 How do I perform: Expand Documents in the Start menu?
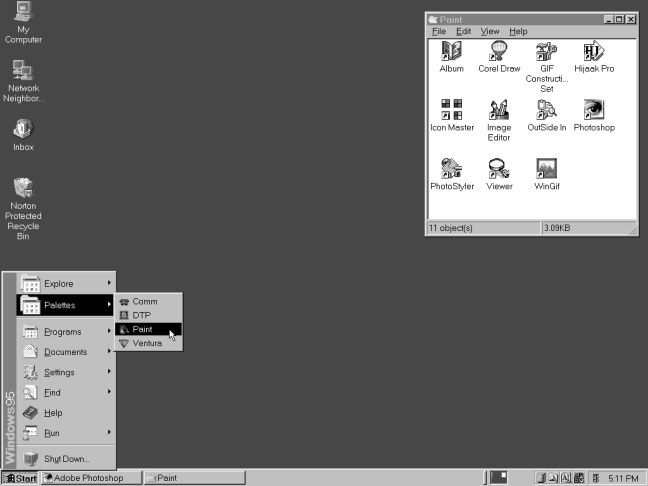[x=65, y=352]
